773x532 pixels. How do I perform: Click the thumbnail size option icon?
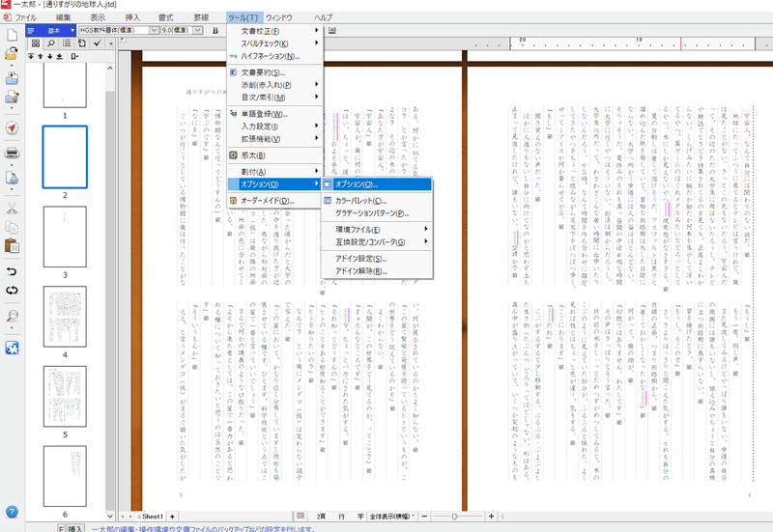(x=74, y=56)
